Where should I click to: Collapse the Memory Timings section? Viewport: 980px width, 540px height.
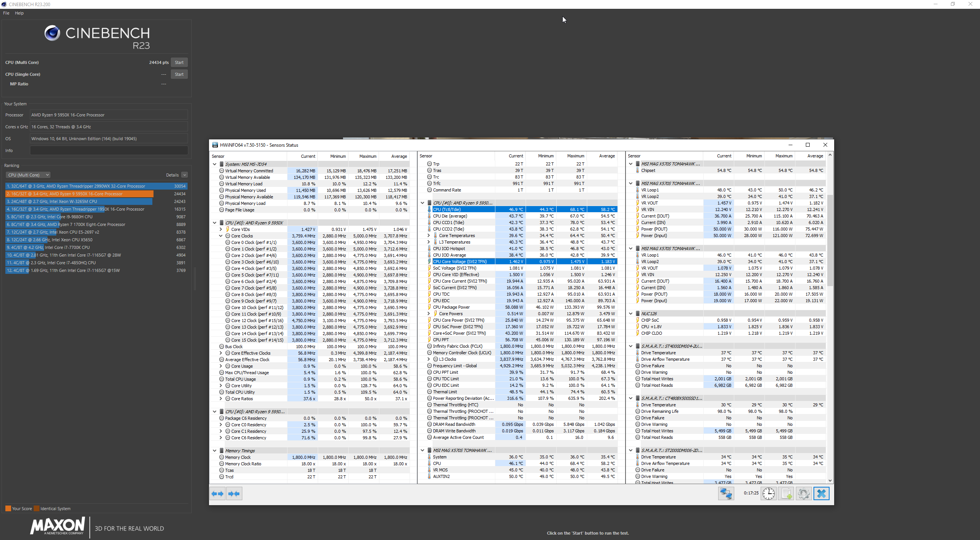coord(215,451)
